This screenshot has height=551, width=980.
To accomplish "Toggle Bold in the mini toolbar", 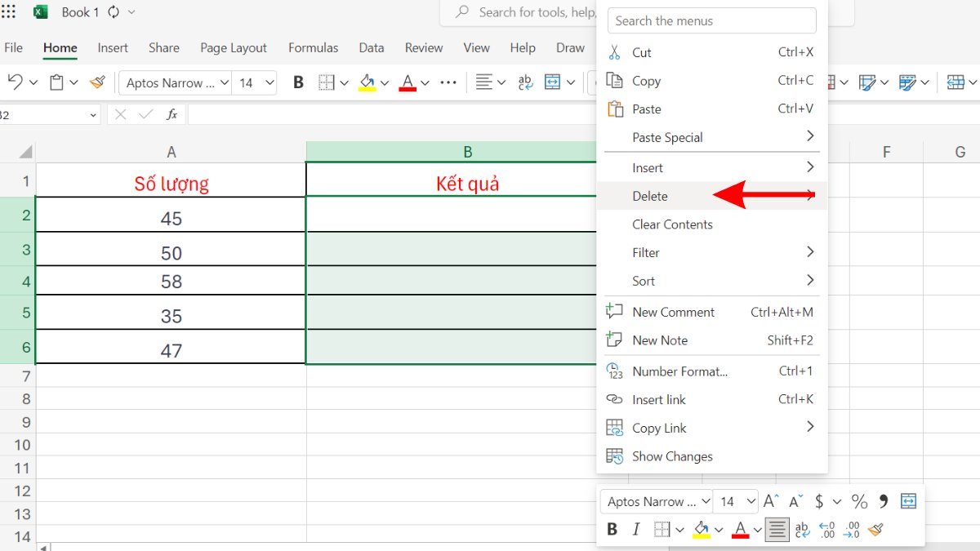I will [x=612, y=530].
